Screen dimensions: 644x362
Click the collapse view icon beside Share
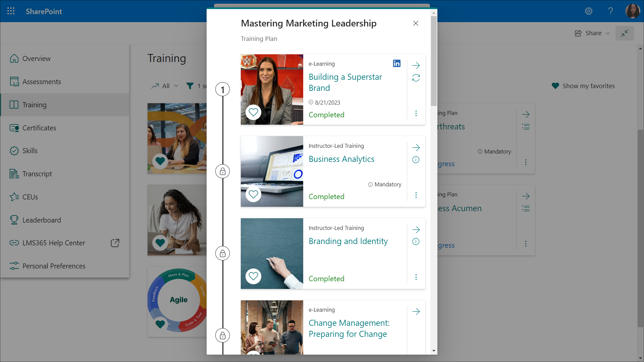pyautogui.click(x=624, y=33)
